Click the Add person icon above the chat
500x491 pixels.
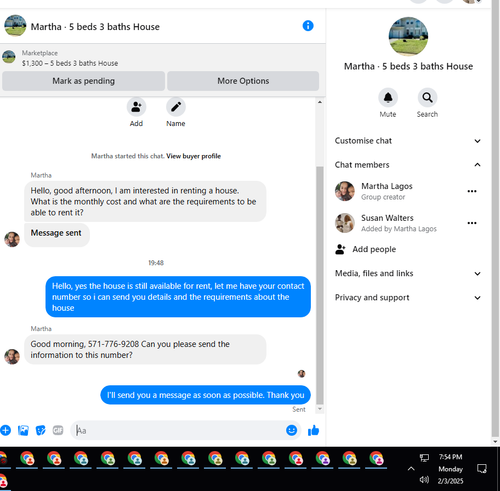pyautogui.click(x=136, y=107)
